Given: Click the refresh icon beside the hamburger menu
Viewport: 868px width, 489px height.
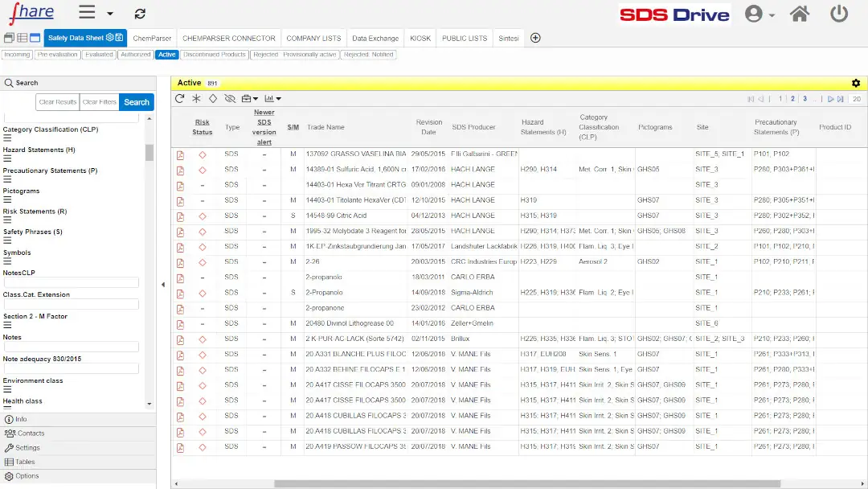Looking at the screenshot, I should tap(140, 13).
